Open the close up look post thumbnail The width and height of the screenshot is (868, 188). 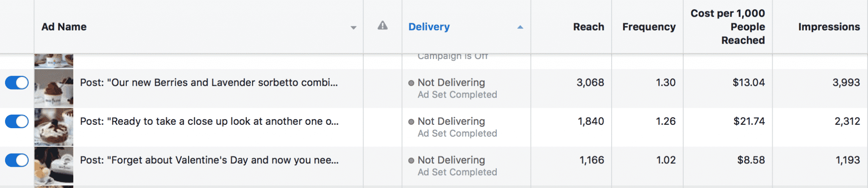(54, 127)
